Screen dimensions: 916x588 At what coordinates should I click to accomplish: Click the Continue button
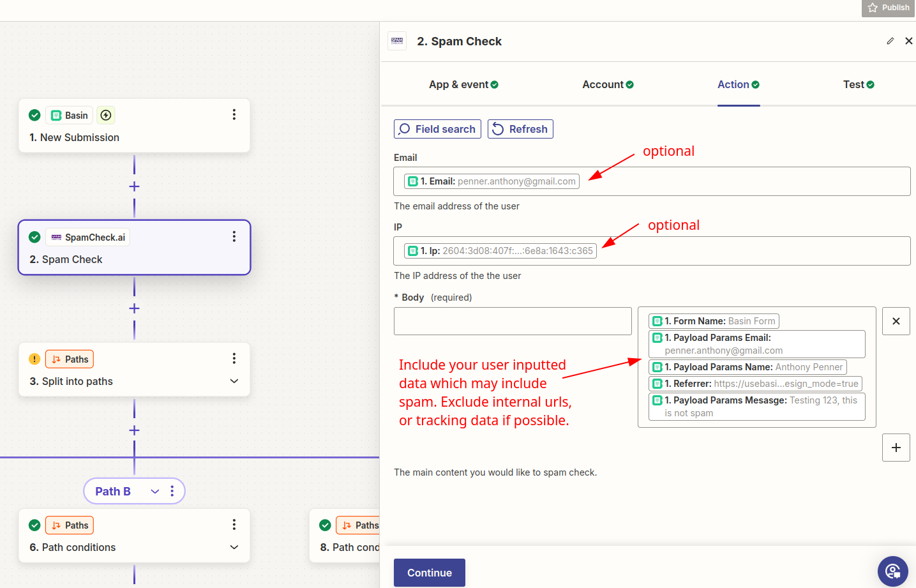(x=430, y=573)
